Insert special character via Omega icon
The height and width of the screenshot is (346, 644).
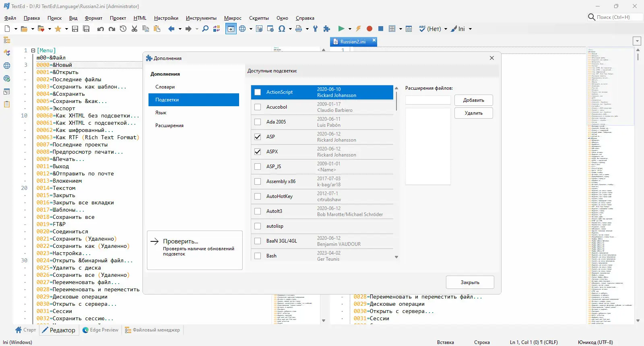tap(282, 29)
